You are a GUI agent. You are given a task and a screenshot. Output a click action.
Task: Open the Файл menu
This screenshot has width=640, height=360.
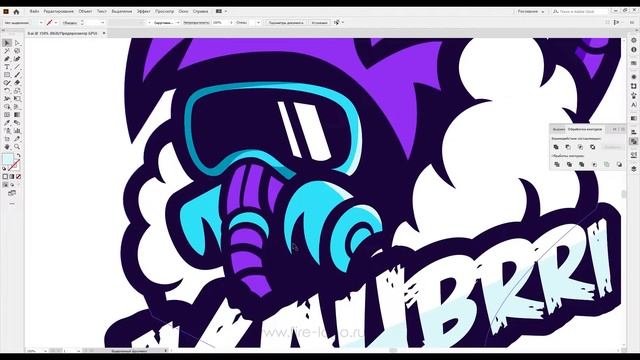(34, 11)
